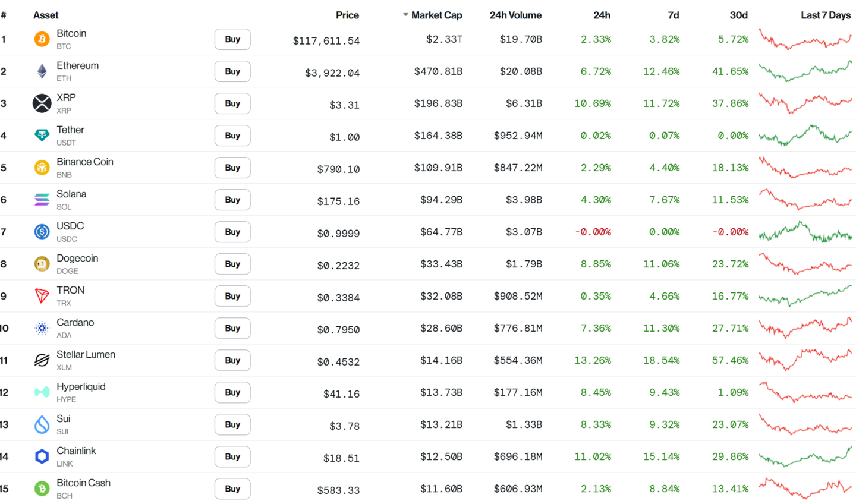Click Buy button for Ethereum
This screenshot has height=504, width=856.
232,71
